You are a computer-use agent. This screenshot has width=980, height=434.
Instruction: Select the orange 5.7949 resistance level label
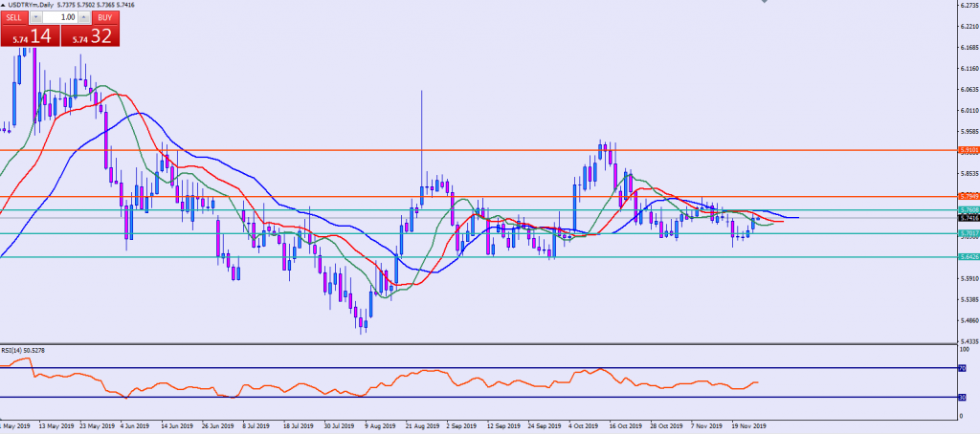coord(969,197)
